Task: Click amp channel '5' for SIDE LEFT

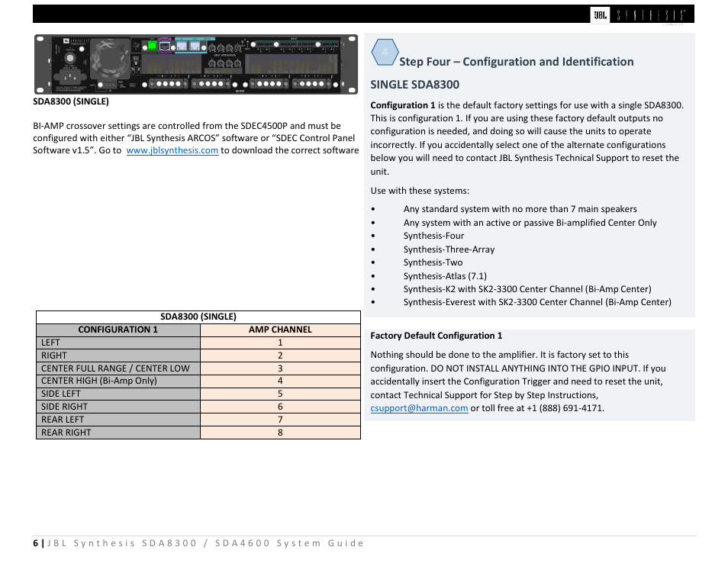Action: (280, 394)
